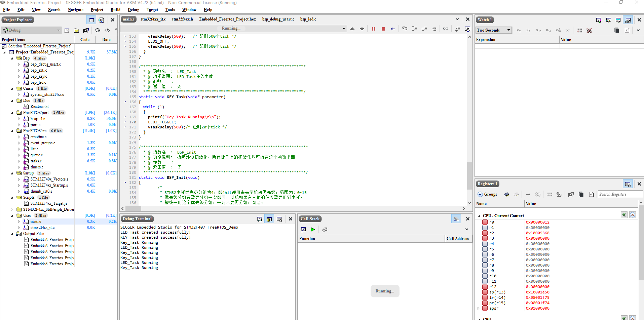The width and height of the screenshot is (644, 320).
Task: Click the source code </> icon in Project Explorer
Action: [107, 30]
